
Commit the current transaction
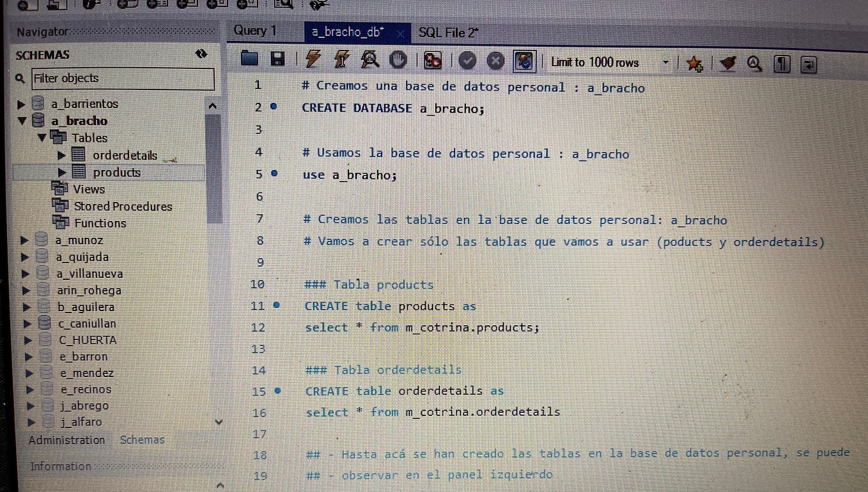tap(467, 61)
